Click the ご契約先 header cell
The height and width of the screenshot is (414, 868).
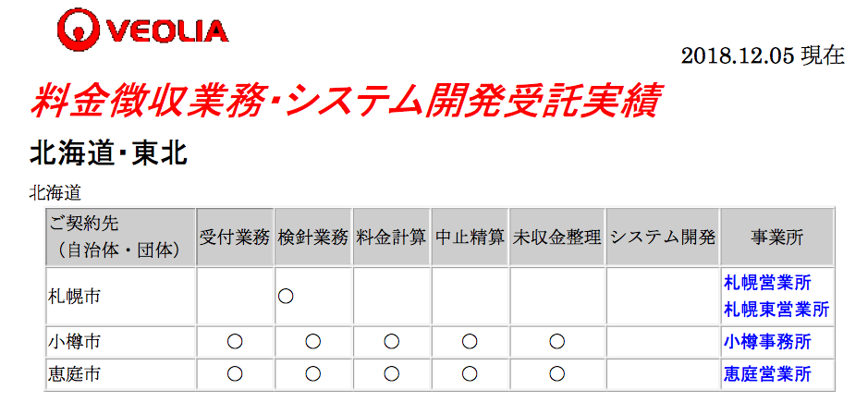[121, 237]
